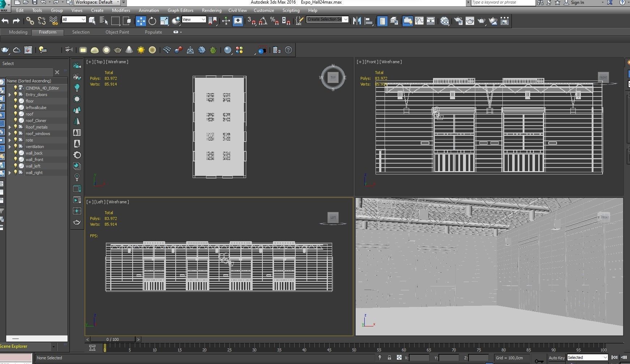The height and width of the screenshot is (364, 630).
Task: Switch to the Modeling ribbon tab
Action: [x=18, y=32]
